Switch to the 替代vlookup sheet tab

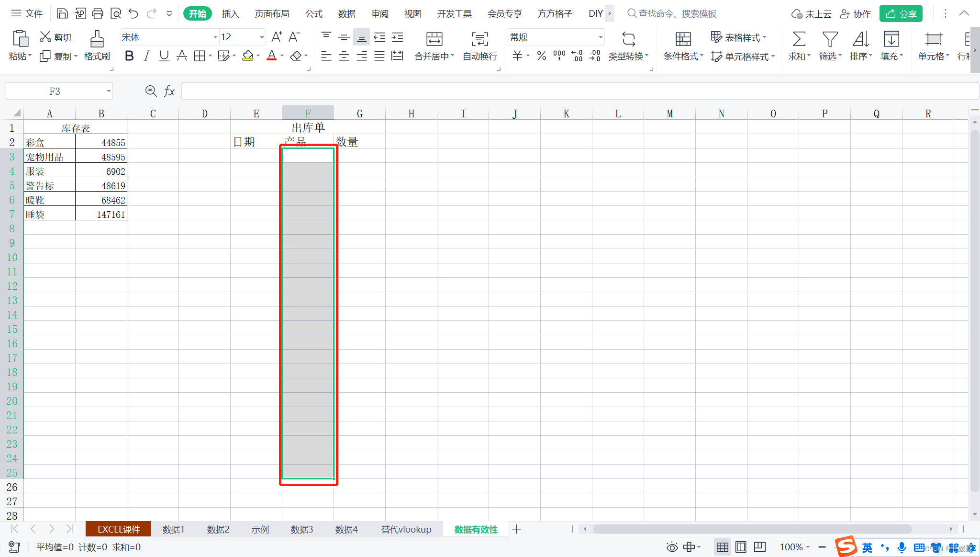406,529
